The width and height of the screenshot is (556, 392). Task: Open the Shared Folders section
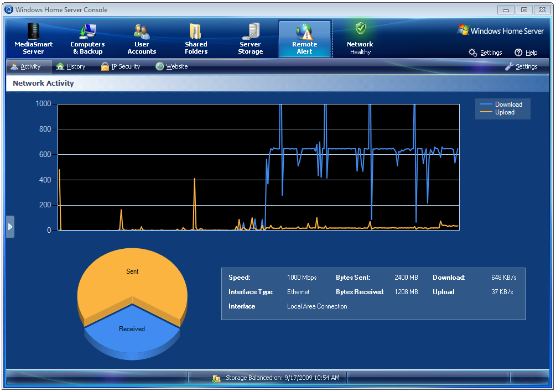tap(196, 39)
